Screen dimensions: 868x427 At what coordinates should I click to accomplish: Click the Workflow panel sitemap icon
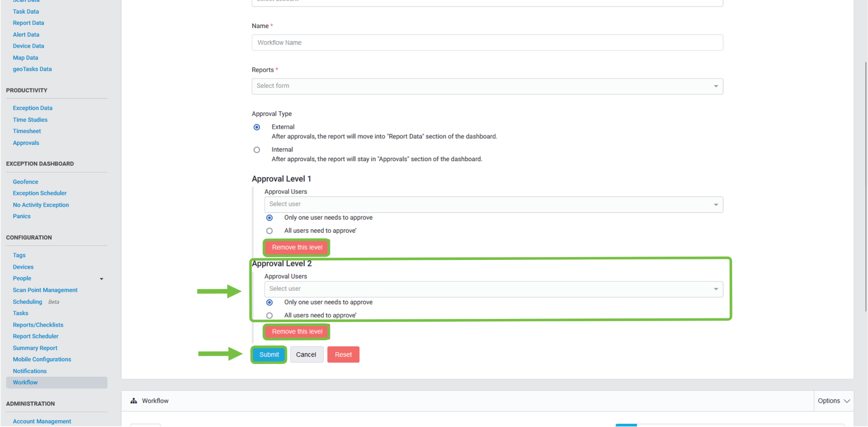click(133, 401)
